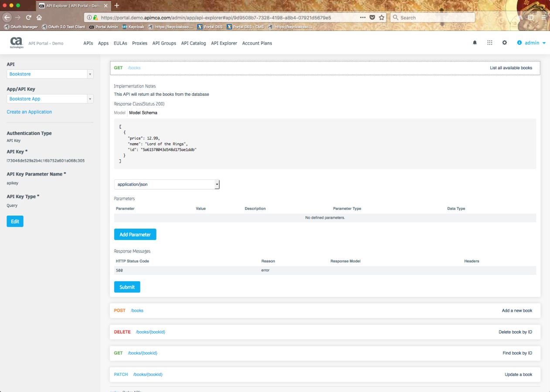Open the API Catalog menu

(194, 43)
